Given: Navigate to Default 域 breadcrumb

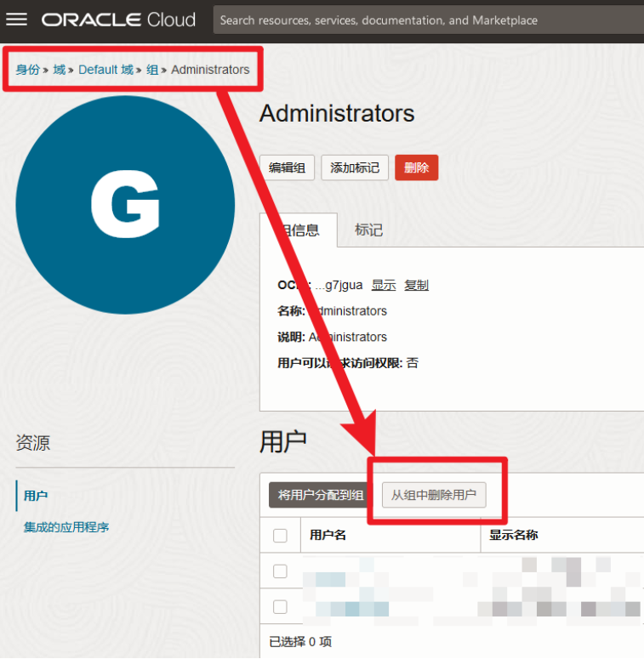Looking at the screenshot, I should click(105, 70).
